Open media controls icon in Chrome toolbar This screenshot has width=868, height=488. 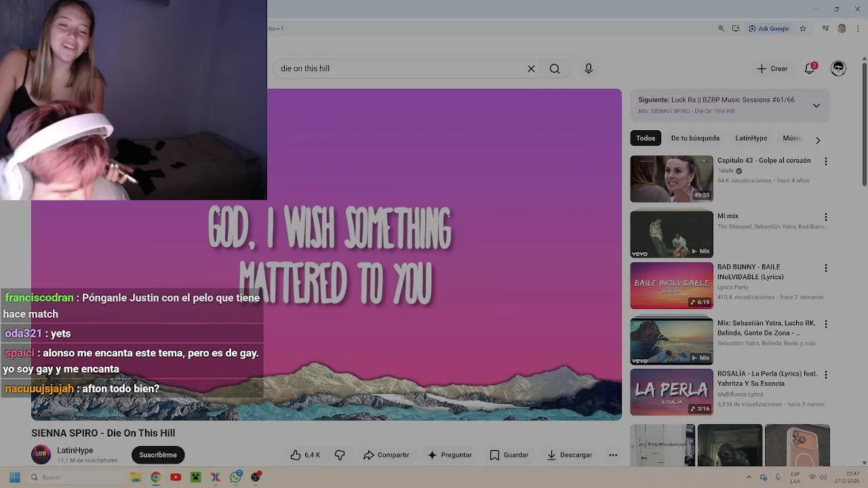tap(825, 28)
